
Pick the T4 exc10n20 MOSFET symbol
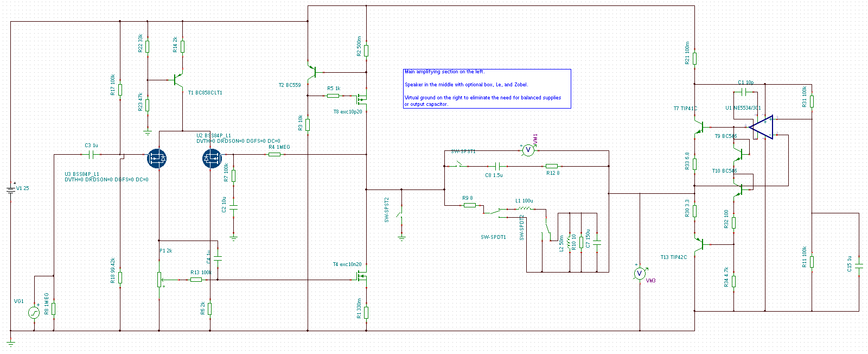point(361,275)
